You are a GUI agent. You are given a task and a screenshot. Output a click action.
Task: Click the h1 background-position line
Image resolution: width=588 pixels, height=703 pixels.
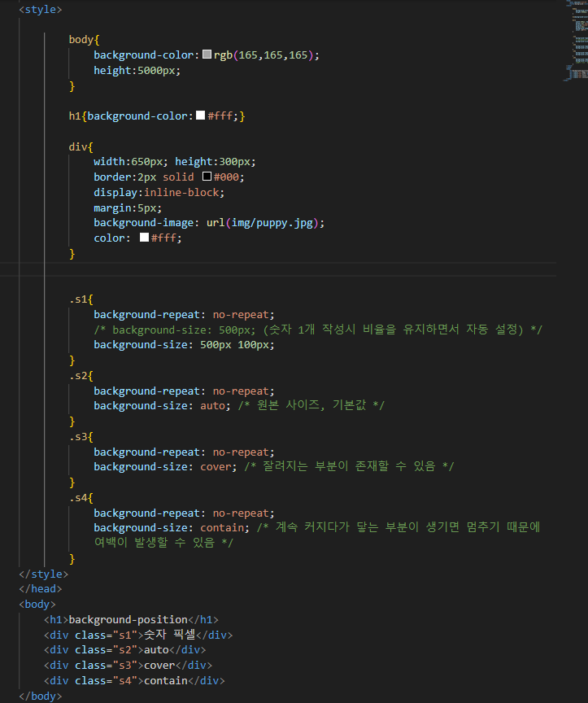click(131, 620)
